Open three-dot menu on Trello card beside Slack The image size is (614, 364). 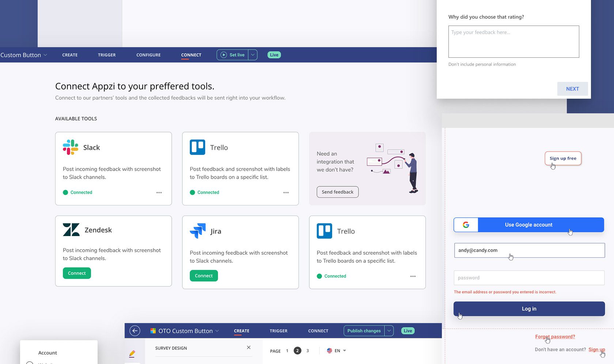click(286, 193)
